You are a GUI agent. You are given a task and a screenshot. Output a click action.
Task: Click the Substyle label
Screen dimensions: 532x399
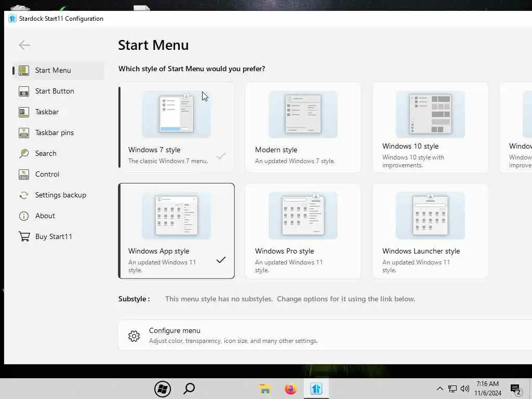click(134, 299)
